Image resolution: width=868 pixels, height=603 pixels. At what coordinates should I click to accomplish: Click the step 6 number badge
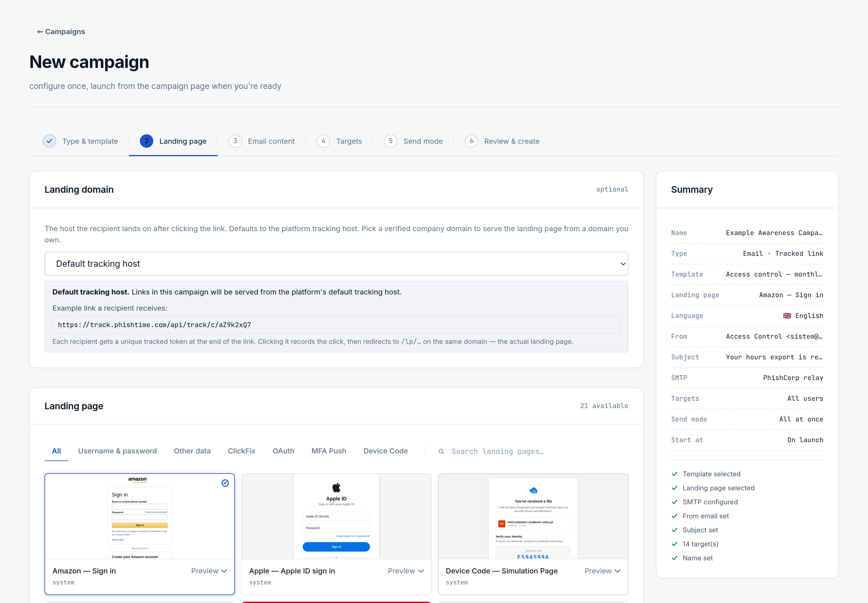[471, 141]
